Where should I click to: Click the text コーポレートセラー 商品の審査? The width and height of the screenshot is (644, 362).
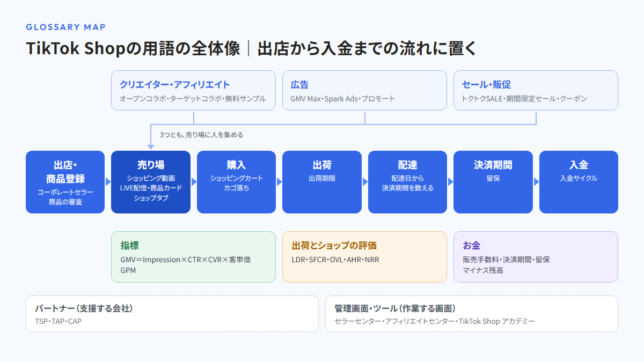coord(65,197)
